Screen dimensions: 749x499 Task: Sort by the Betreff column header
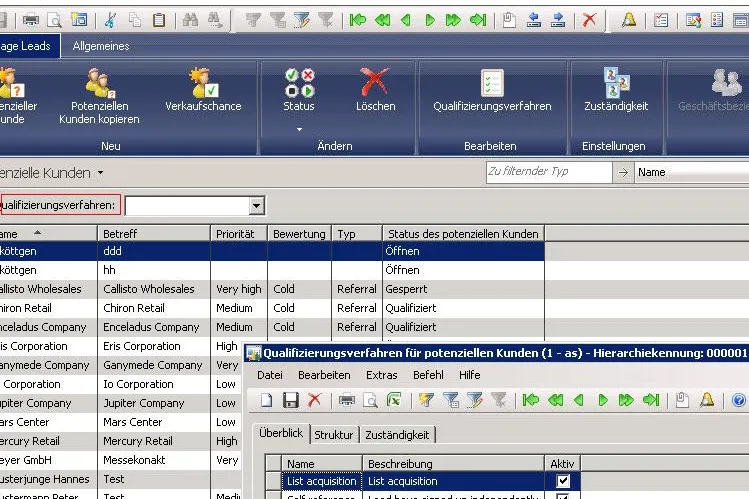point(154,234)
